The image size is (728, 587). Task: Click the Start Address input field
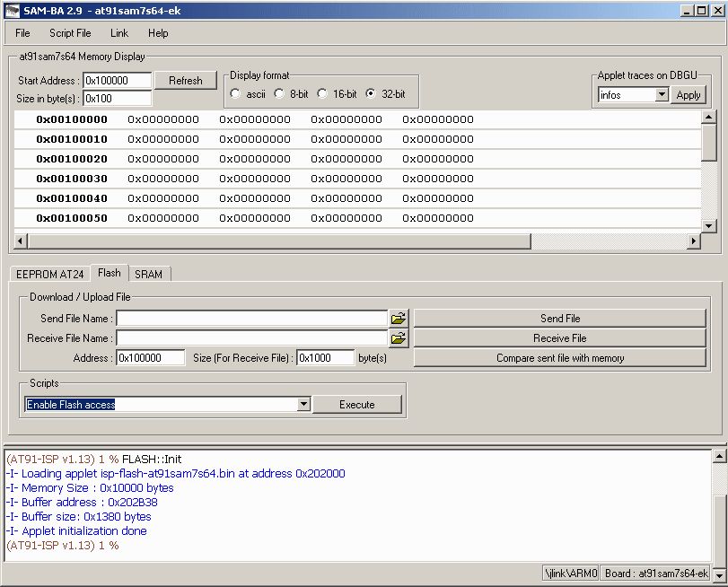pyautogui.click(x=117, y=81)
